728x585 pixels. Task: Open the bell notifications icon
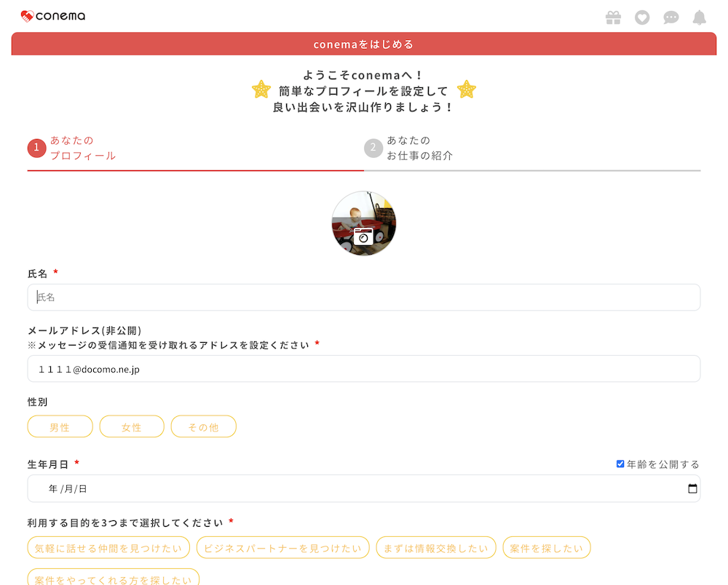point(700,17)
